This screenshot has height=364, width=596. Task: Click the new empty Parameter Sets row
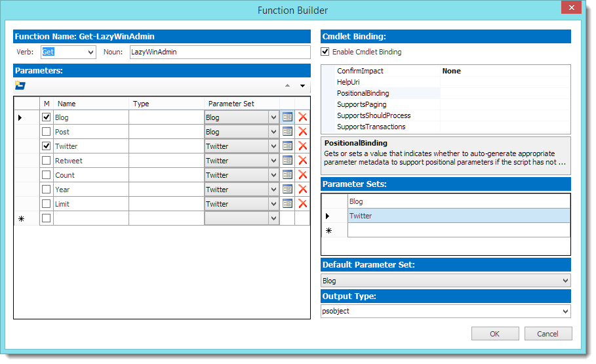coord(459,230)
